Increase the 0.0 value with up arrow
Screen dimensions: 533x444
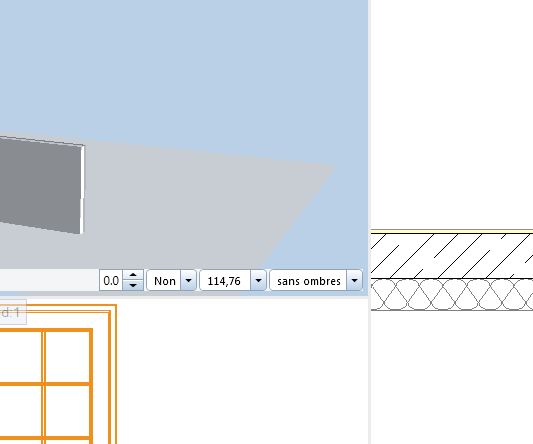133,275
